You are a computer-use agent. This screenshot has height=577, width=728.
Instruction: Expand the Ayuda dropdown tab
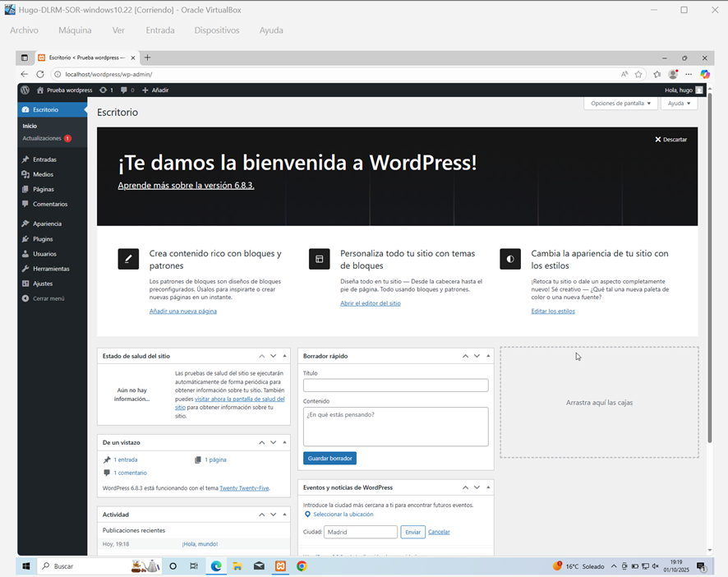tap(679, 104)
